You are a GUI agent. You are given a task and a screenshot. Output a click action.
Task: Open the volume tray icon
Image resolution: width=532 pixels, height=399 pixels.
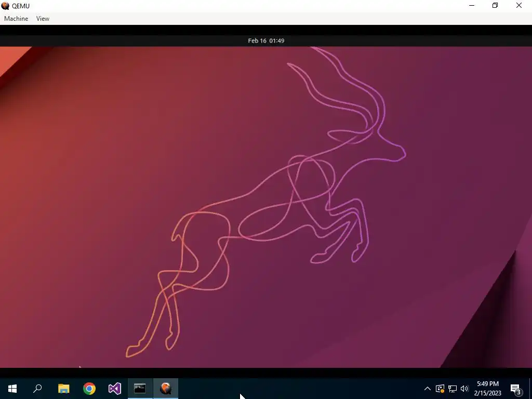coord(464,389)
